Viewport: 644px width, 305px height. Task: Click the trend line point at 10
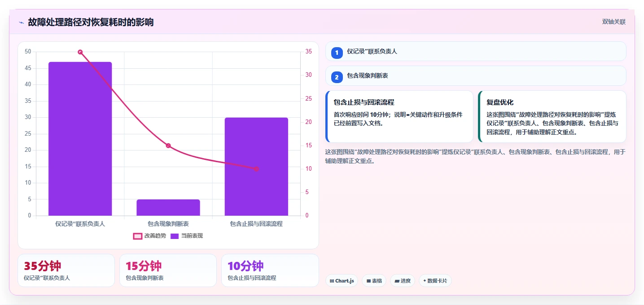[x=256, y=169]
